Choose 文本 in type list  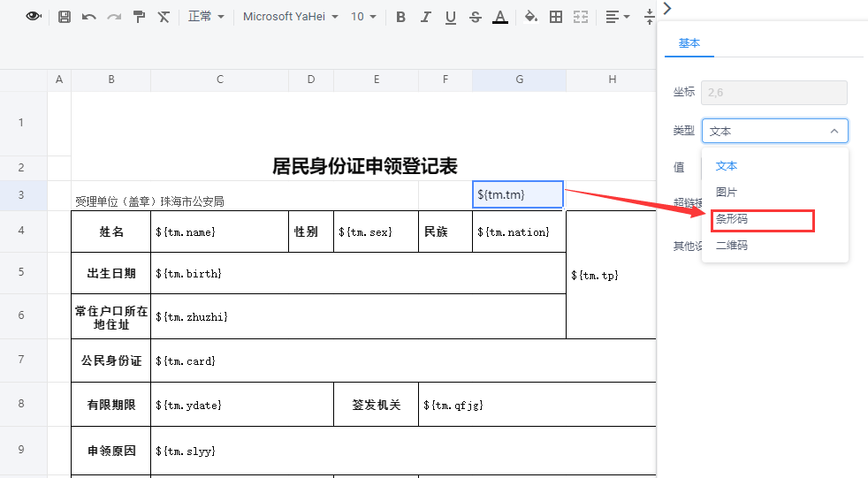(x=775, y=166)
